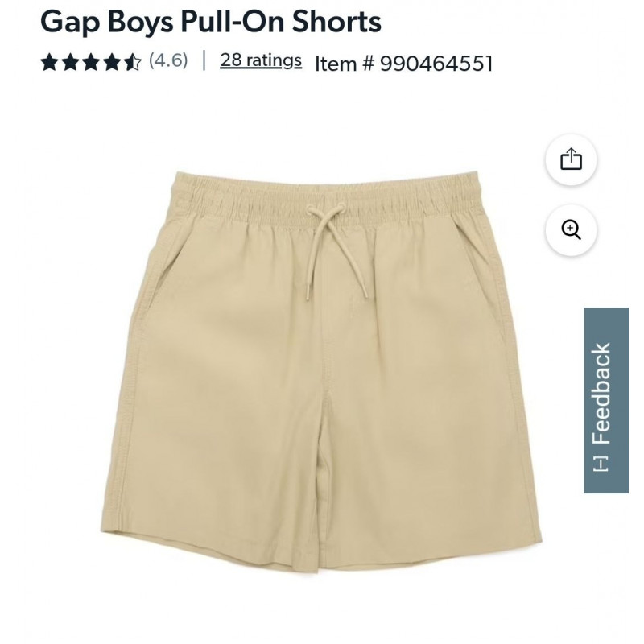Click the first rating star

tap(49, 62)
